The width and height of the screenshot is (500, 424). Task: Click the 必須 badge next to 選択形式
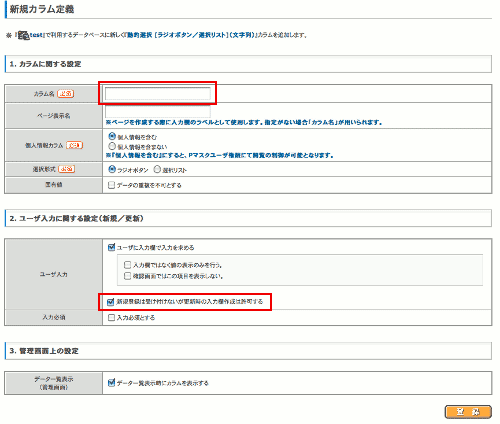(x=67, y=169)
